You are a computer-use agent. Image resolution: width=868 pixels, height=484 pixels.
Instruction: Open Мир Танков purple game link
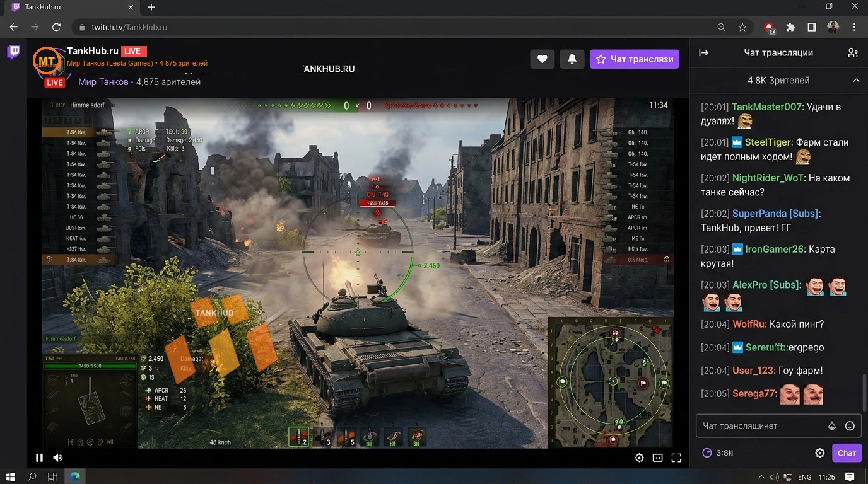tap(103, 82)
